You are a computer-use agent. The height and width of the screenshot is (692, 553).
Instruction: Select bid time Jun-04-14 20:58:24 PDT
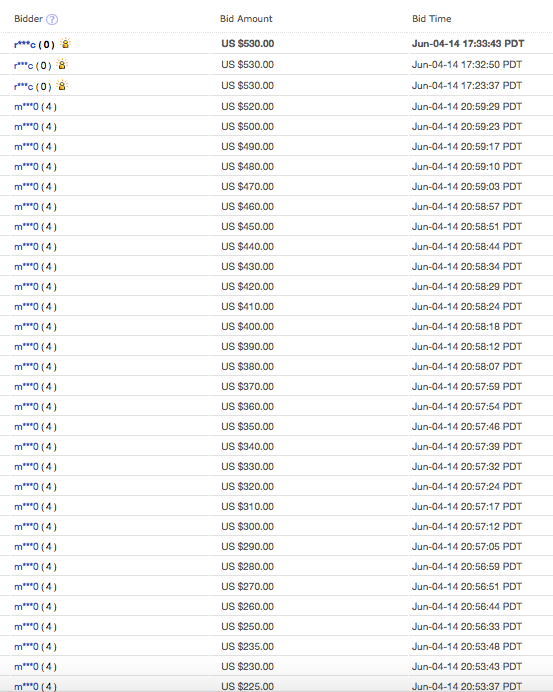tap(467, 307)
